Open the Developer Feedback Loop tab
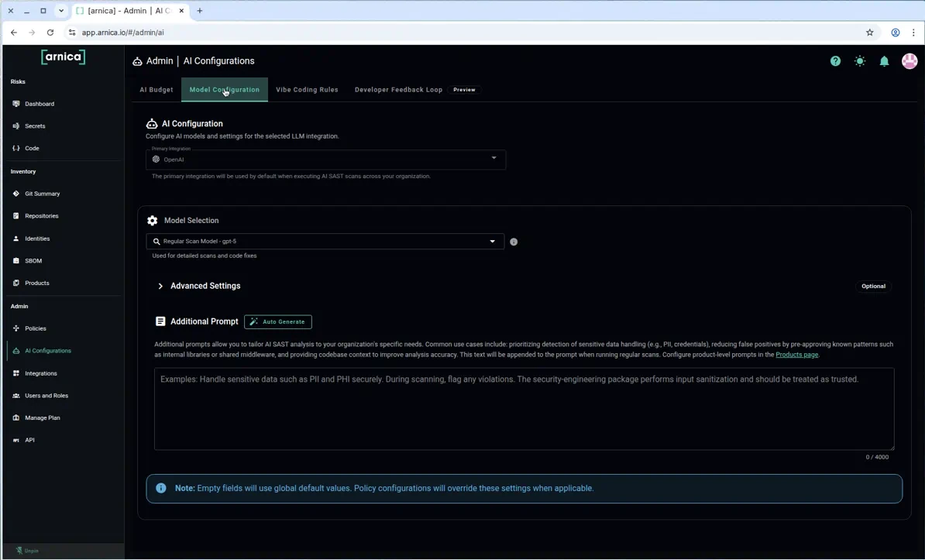Image resolution: width=925 pixels, height=560 pixels. pos(398,90)
